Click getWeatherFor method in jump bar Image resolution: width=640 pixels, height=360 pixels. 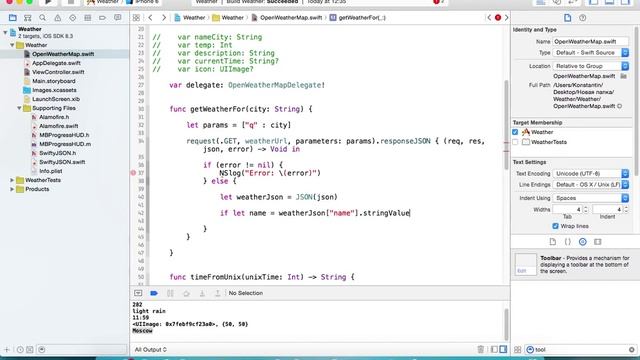point(358,18)
